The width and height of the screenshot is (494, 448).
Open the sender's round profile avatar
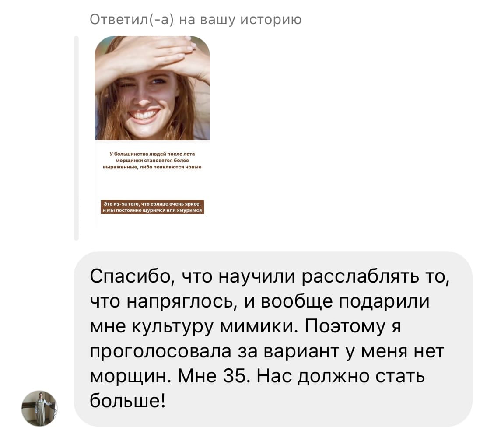pyautogui.click(x=39, y=408)
